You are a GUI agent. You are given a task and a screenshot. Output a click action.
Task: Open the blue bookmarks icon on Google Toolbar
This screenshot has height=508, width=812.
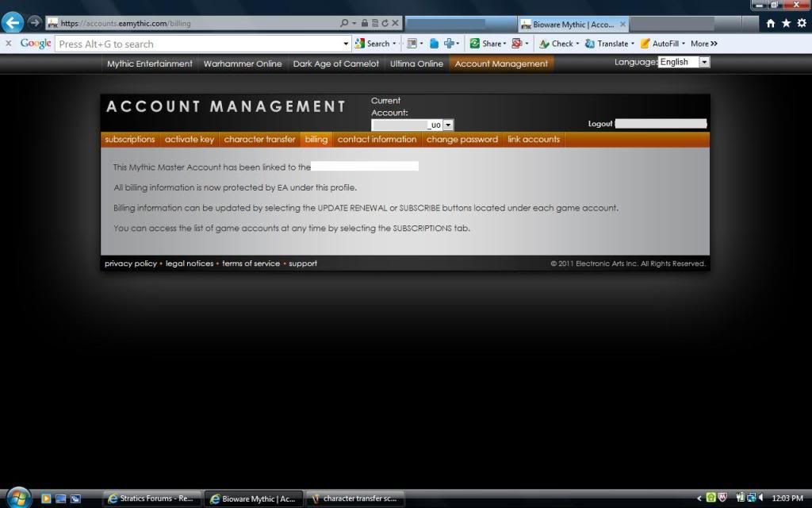pyautogui.click(x=434, y=44)
